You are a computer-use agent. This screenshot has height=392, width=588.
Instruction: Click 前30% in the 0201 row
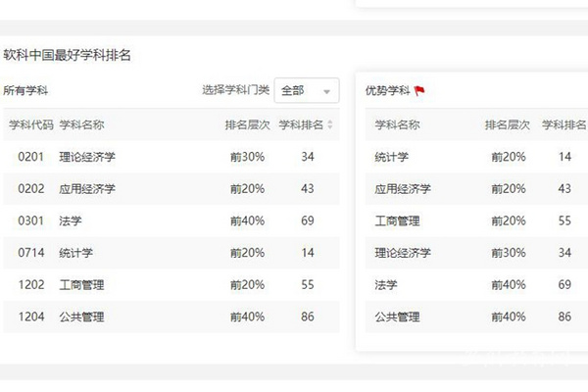[248, 157]
